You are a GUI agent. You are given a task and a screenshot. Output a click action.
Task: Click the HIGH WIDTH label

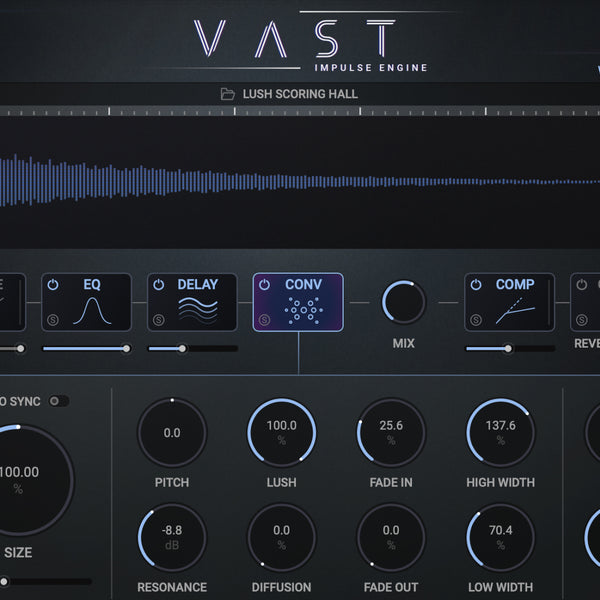click(x=501, y=482)
